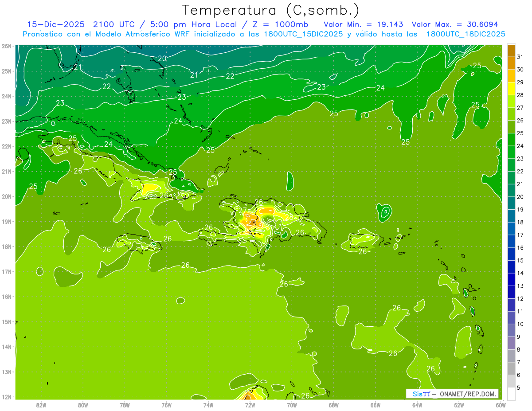Select color legend value "18"
This screenshot has width=532, height=411.
pyautogui.click(x=520, y=222)
